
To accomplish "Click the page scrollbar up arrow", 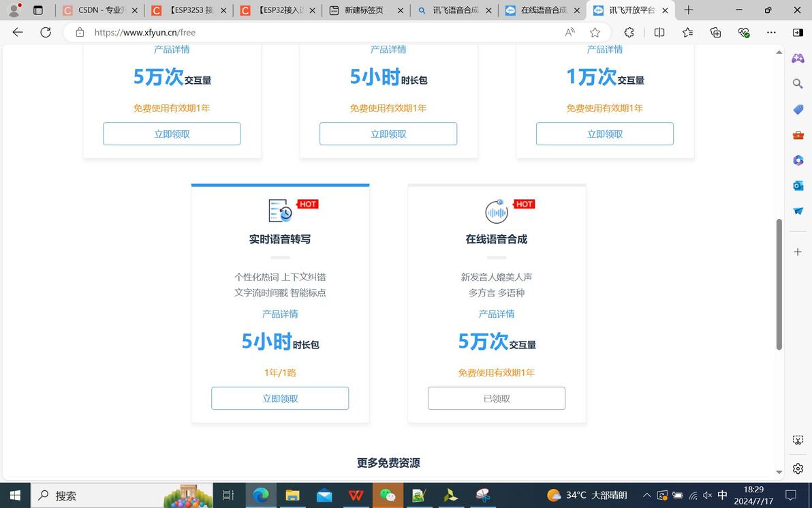I will (779, 52).
